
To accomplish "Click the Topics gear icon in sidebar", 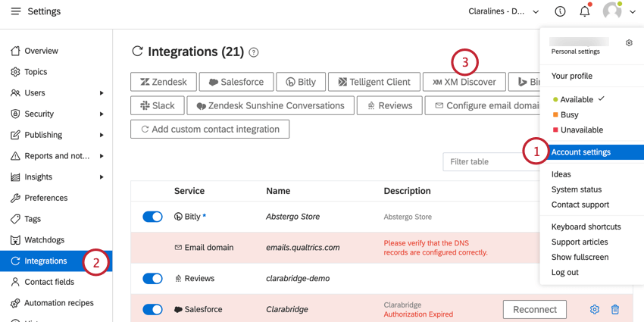I will pyautogui.click(x=15, y=72).
